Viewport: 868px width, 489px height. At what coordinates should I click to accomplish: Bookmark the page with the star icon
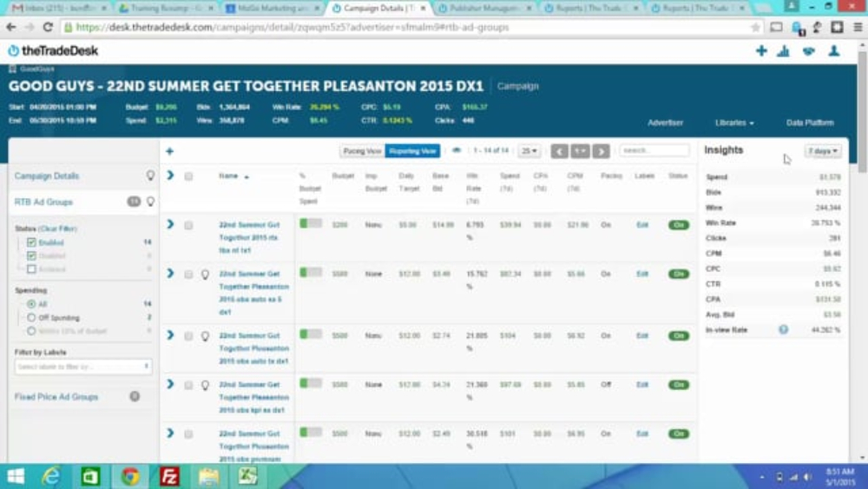[755, 27]
